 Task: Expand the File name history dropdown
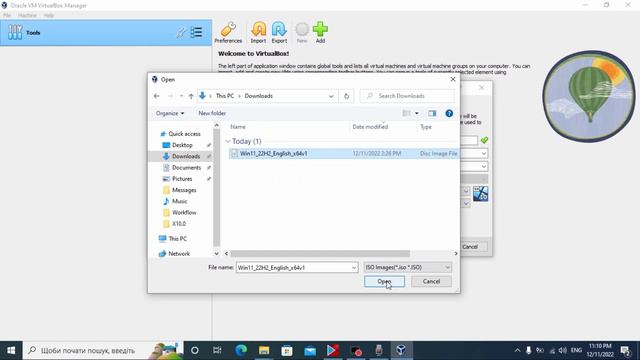354,268
